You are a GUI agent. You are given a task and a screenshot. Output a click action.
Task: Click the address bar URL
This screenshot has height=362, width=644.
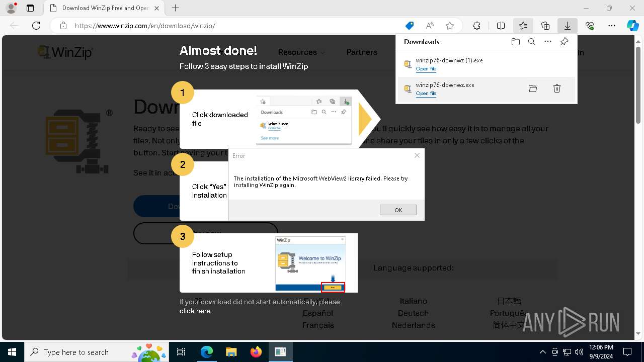click(145, 26)
